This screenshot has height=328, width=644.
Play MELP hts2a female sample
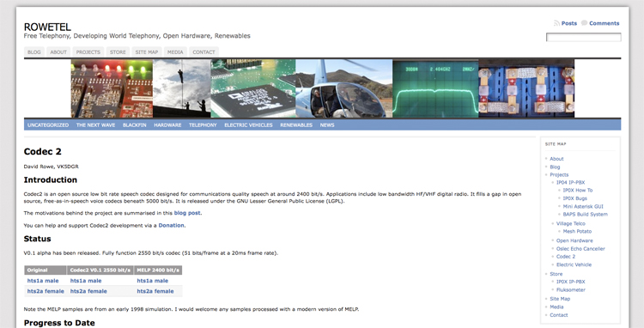pos(155,291)
